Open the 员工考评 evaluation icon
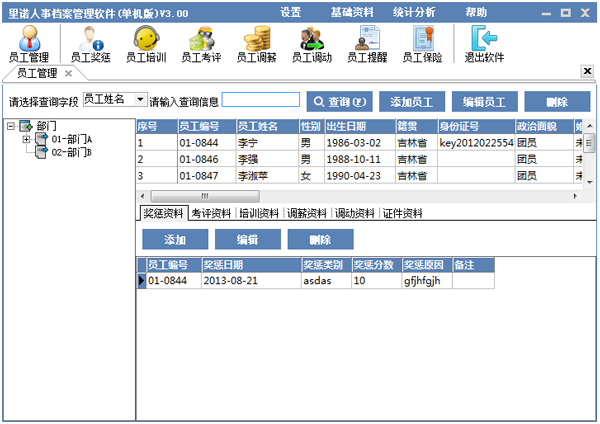Image resolution: width=600 pixels, height=424 pixels. 201,43
